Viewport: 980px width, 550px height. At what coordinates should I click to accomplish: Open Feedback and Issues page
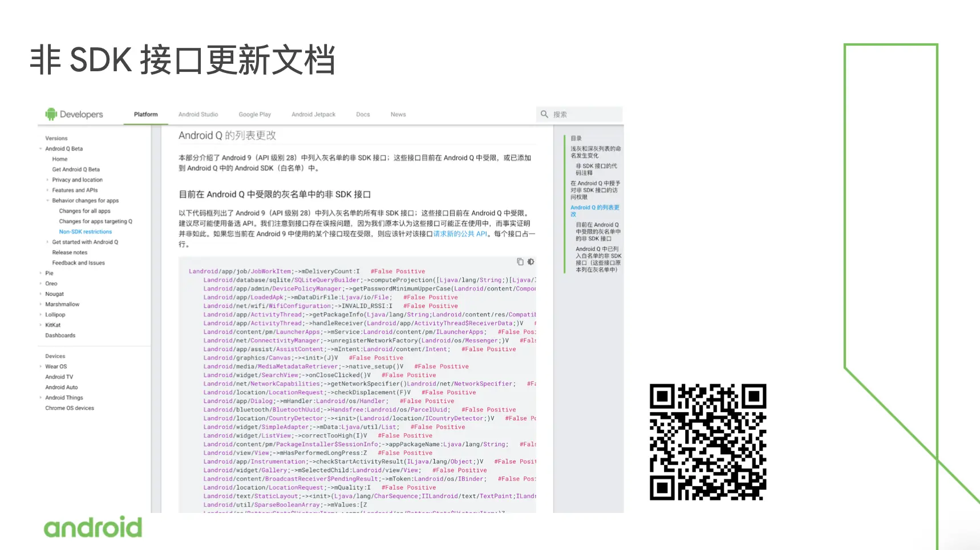click(78, 263)
